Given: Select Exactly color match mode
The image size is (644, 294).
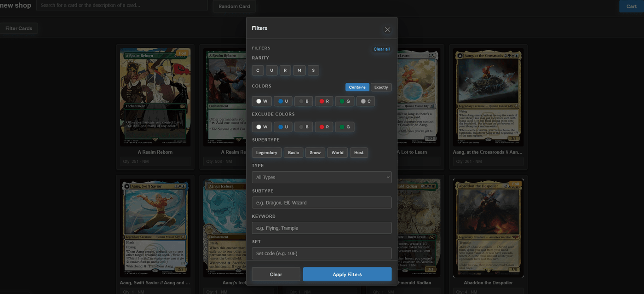Looking at the screenshot, I should [x=381, y=87].
